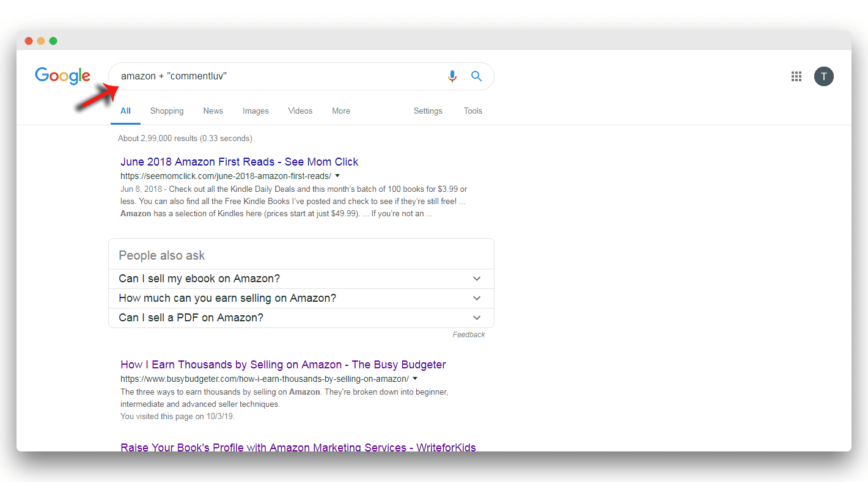Focus the search box containing amazon commentluv

[x=301, y=76]
